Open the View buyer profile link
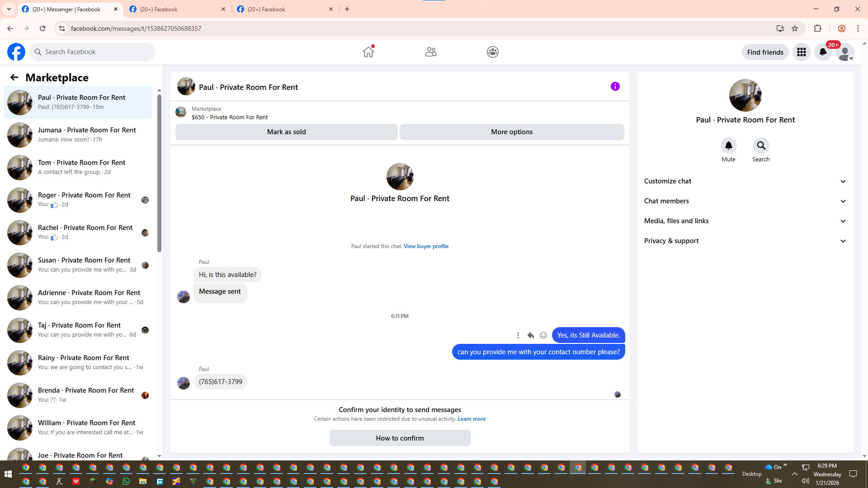The width and height of the screenshot is (868, 488). click(x=426, y=246)
